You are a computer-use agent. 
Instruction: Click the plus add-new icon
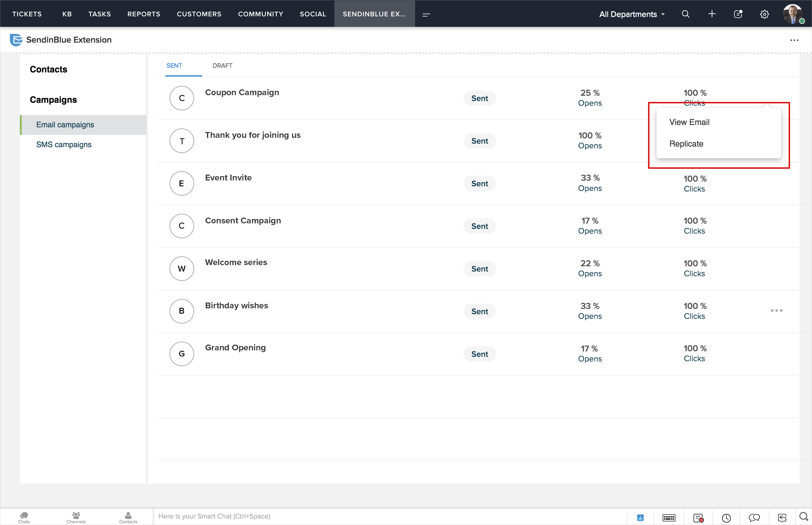click(x=712, y=14)
